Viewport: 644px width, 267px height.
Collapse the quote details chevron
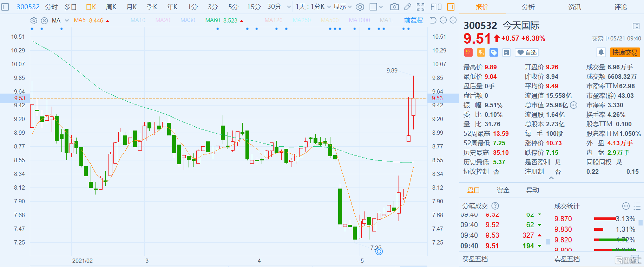tap(551, 178)
